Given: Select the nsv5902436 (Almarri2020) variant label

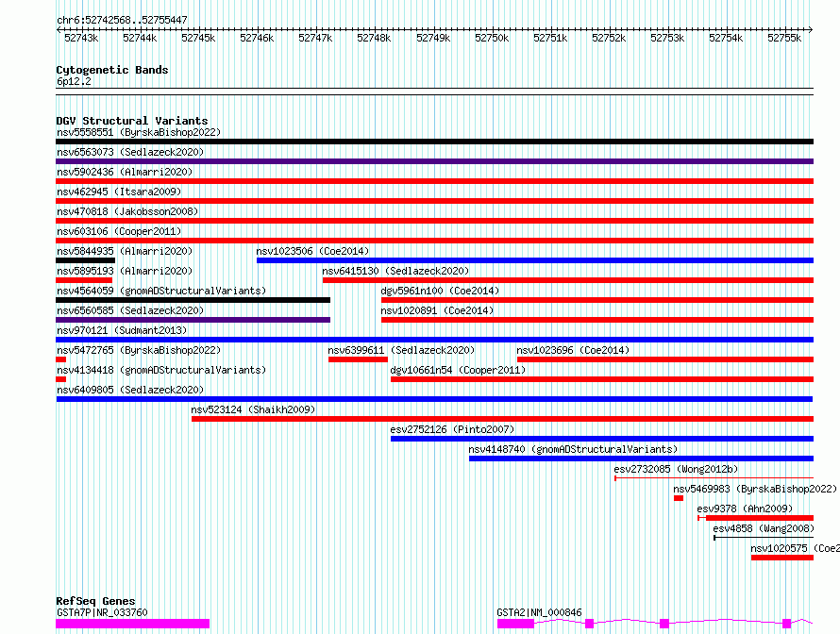Looking at the screenshot, I should pos(125,172).
